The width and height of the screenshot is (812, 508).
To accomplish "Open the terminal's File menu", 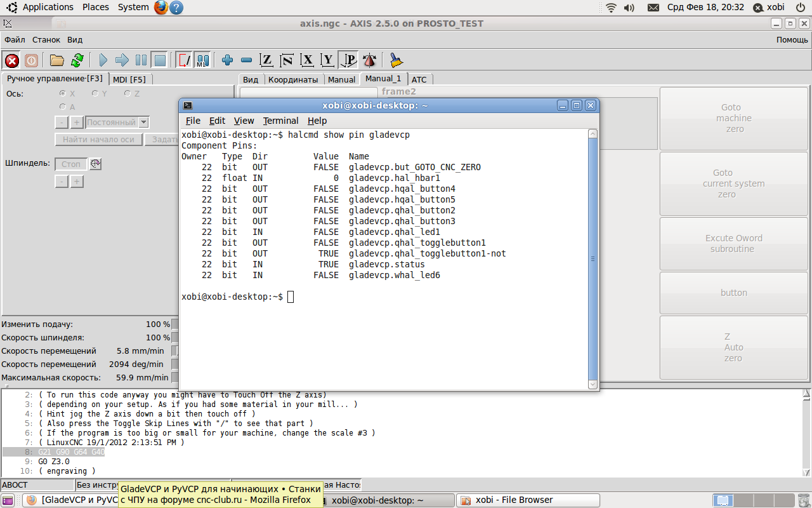I will pos(193,121).
